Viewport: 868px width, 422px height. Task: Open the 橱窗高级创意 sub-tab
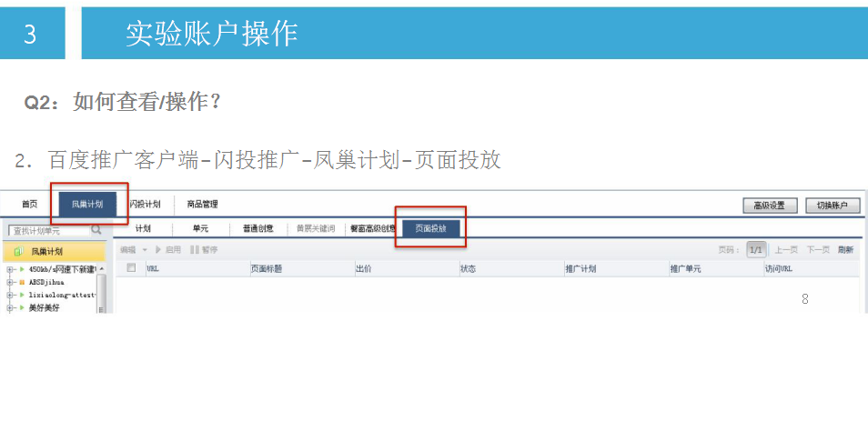pyautogui.click(x=372, y=229)
